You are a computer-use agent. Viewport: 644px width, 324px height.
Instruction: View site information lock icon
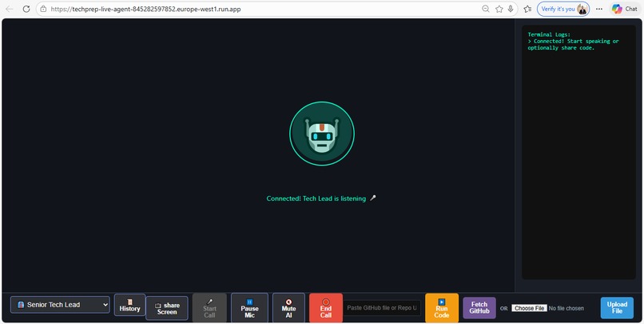coord(43,9)
